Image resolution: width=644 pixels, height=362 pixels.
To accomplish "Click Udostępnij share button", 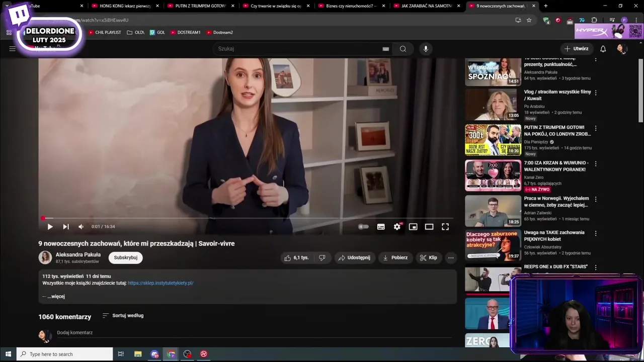I will pyautogui.click(x=355, y=257).
